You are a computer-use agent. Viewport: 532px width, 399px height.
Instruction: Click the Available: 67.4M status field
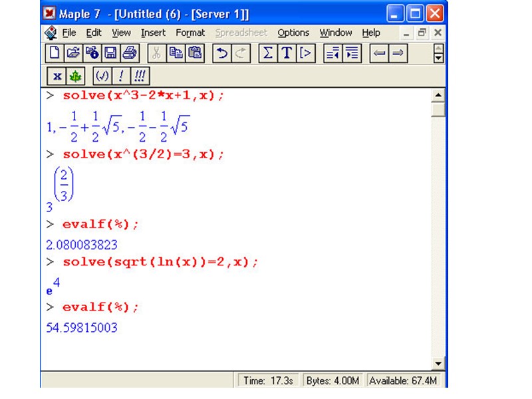pyautogui.click(x=403, y=380)
